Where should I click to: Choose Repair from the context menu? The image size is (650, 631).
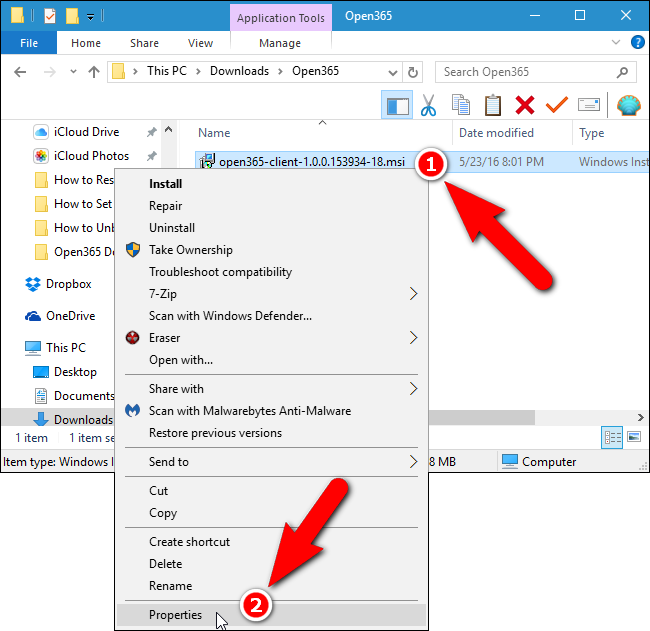pyautogui.click(x=271, y=206)
